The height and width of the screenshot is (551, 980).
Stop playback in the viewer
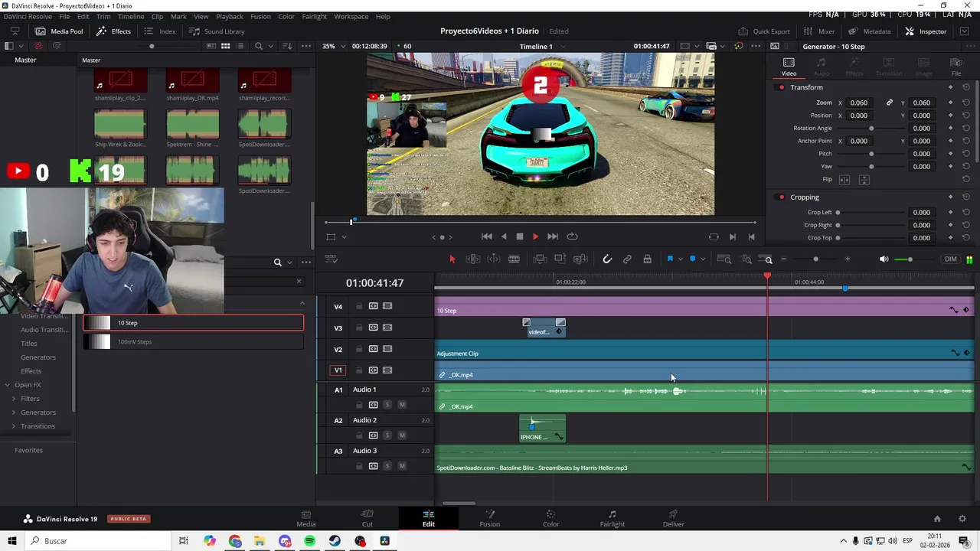coord(519,236)
